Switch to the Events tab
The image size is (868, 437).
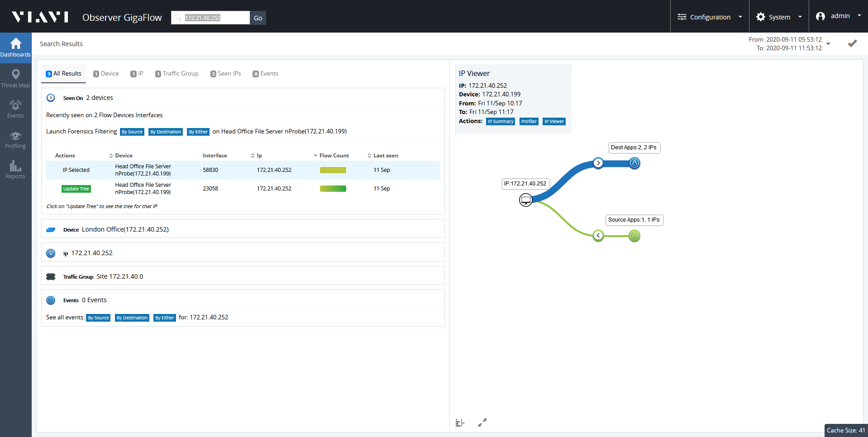tap(266, 74)
